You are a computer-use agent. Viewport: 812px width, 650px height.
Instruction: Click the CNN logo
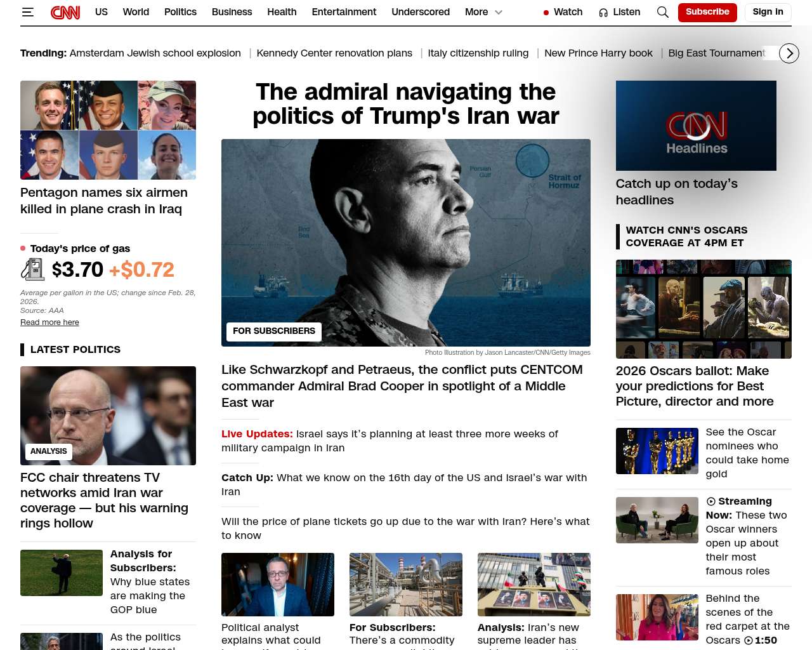[65, 12]
